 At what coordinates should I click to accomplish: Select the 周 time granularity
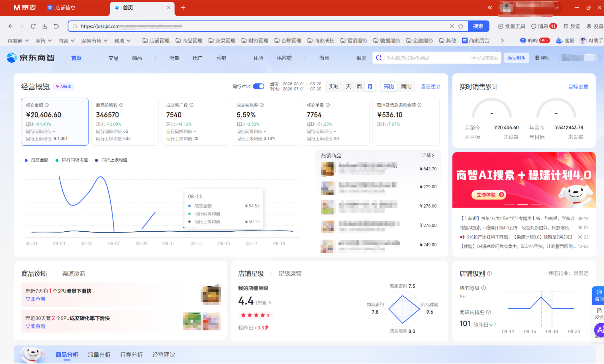click(359, 87)
